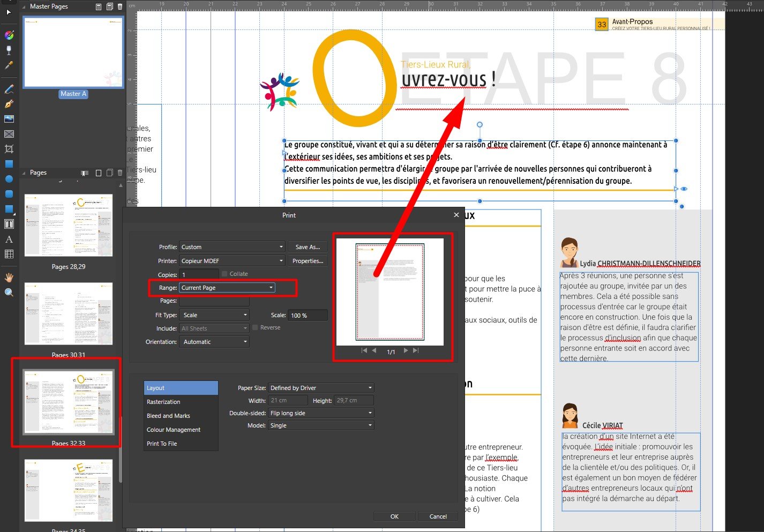Select the Frame Text tool
The width and height of the screenshot is (764, 532).
click(x=9, y=224)
